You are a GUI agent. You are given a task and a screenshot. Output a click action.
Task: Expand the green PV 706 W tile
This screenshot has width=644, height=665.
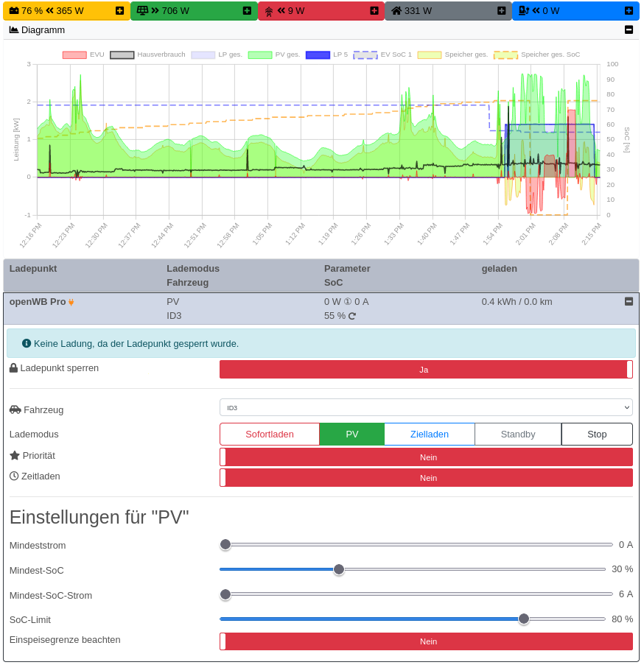(247, 11)
